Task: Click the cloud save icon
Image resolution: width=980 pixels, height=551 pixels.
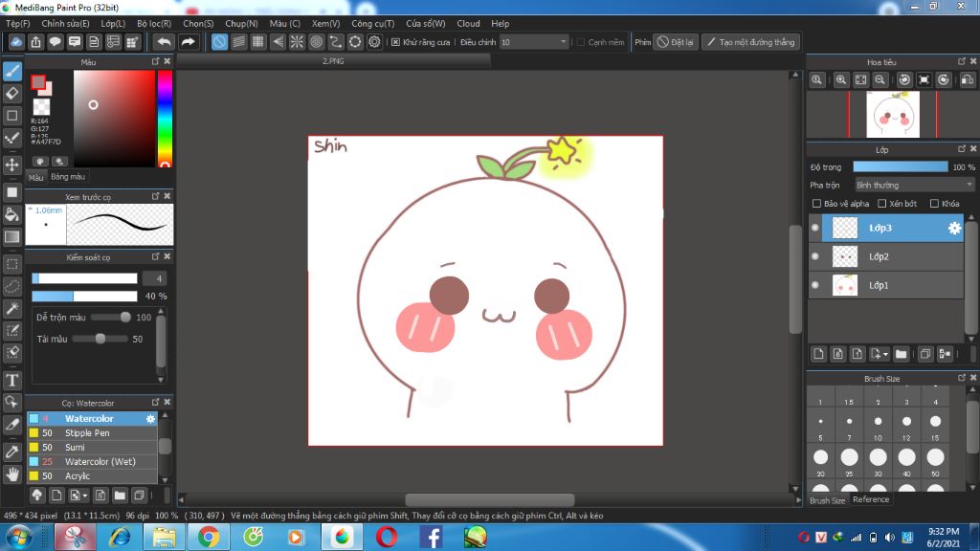Action: [x=16, y=42]
